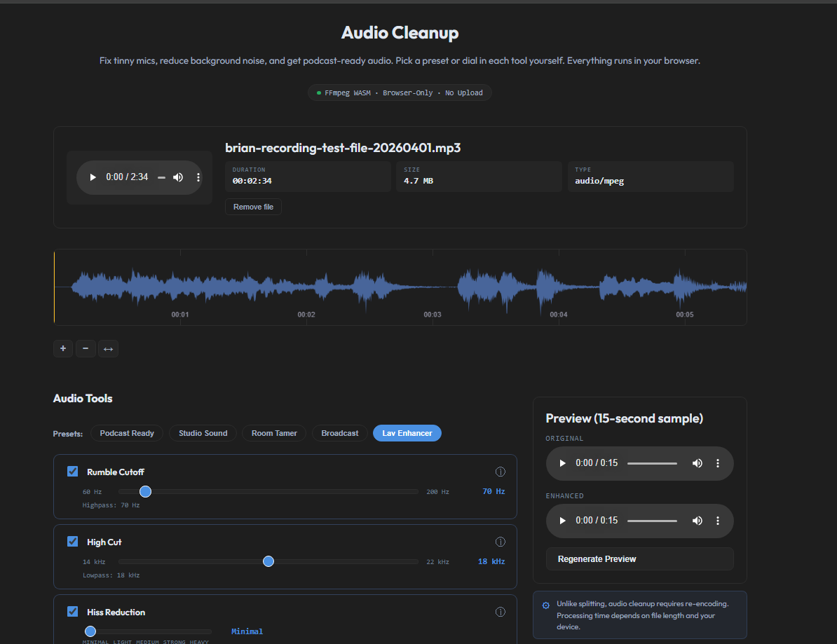Click the Rumble Cutoff slider handle

point(145,491)
